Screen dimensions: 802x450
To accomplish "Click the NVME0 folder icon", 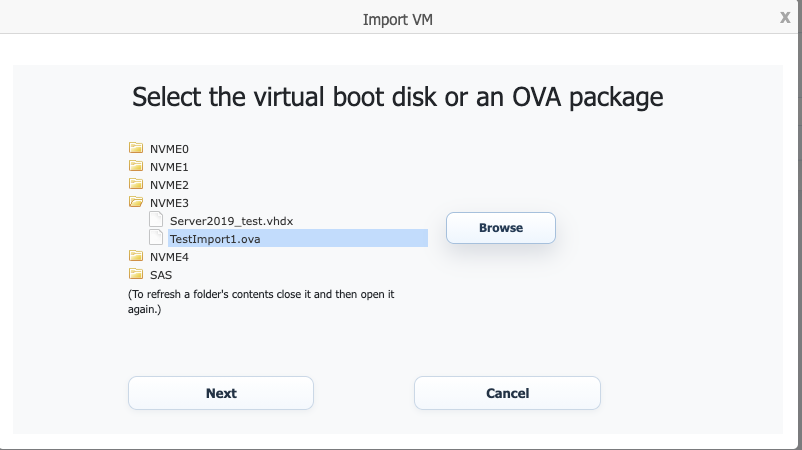I will click(136, 148).
